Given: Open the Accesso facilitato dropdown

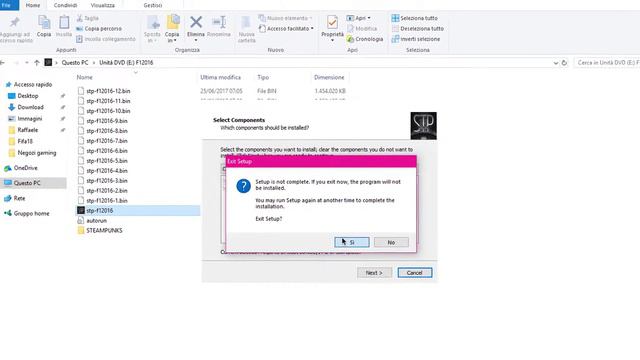Looking at the screenshot, I should pyautogui.click(x=286, y=29).
